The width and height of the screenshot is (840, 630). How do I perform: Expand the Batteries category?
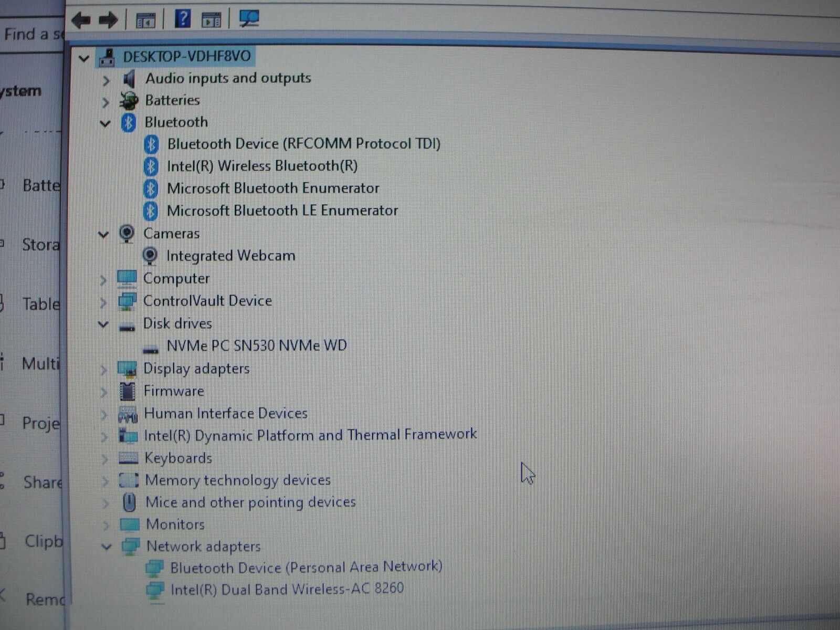(x=106, y=102)
